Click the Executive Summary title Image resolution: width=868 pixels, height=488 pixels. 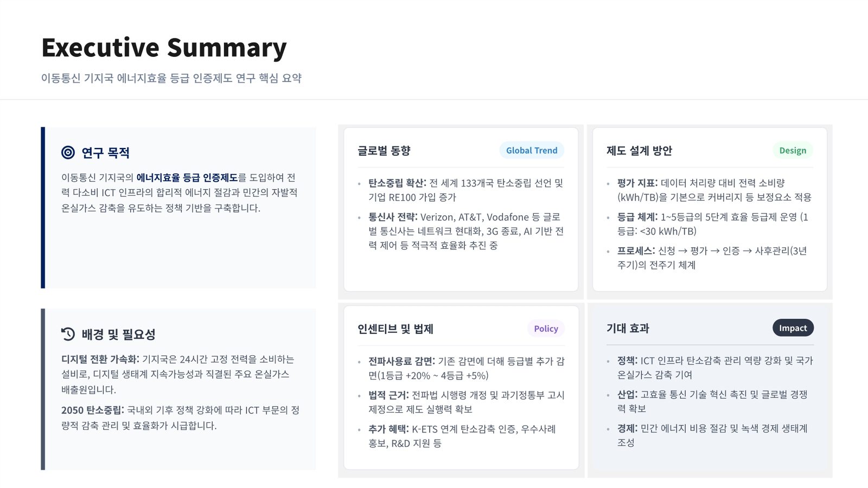click(164, 48)
